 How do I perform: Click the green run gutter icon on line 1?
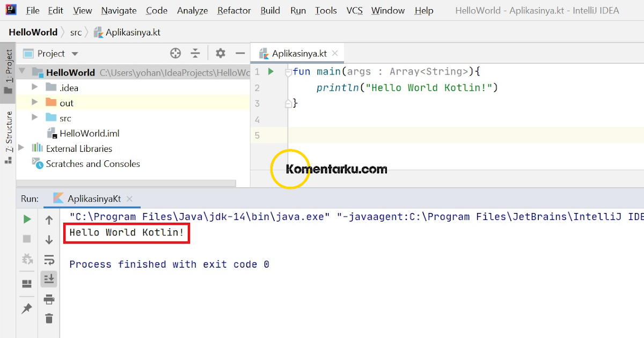coord(271,71)
